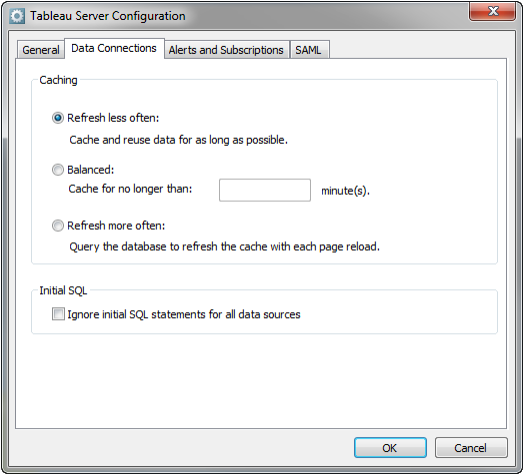The height and width of the screenshot is (476, 525).
Task: Click the Cache for no longer than label
Action: [x=130, y=189]
